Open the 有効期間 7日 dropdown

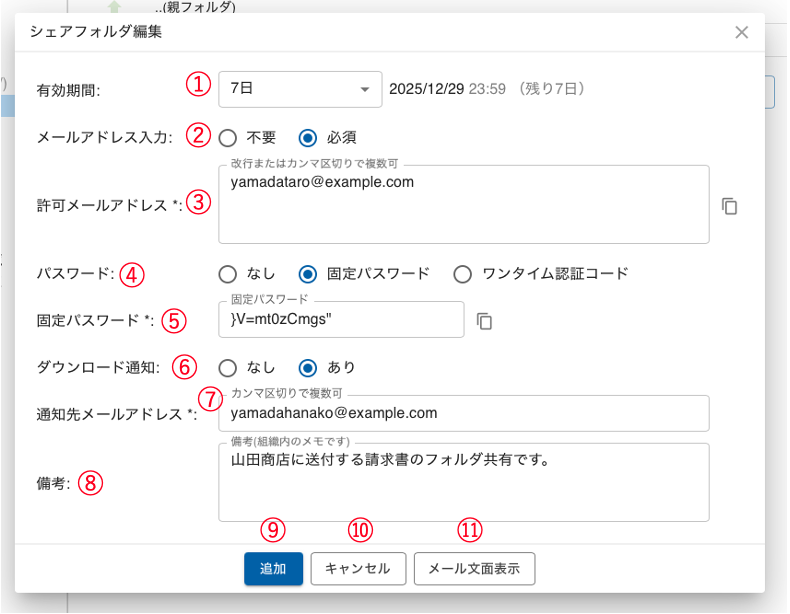click(299, 89)
